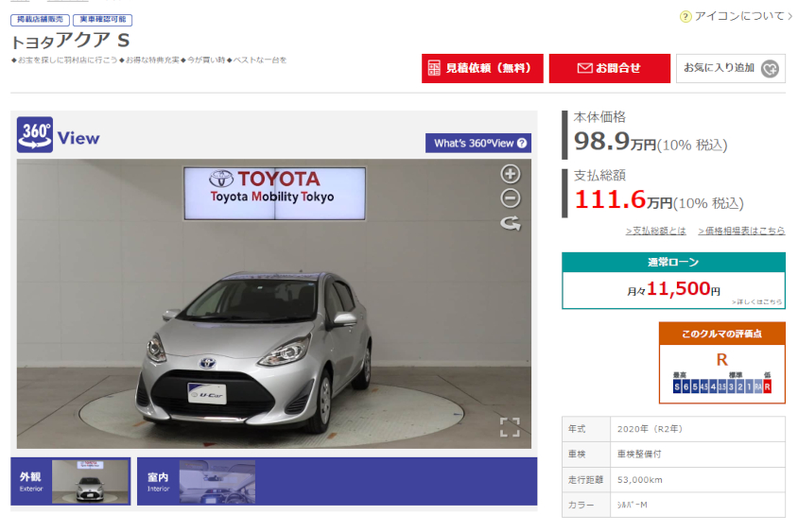Viewport: 798px width, 532px height.
Task: Click the red R box on rating scale
Action: (x=767, y=386)
